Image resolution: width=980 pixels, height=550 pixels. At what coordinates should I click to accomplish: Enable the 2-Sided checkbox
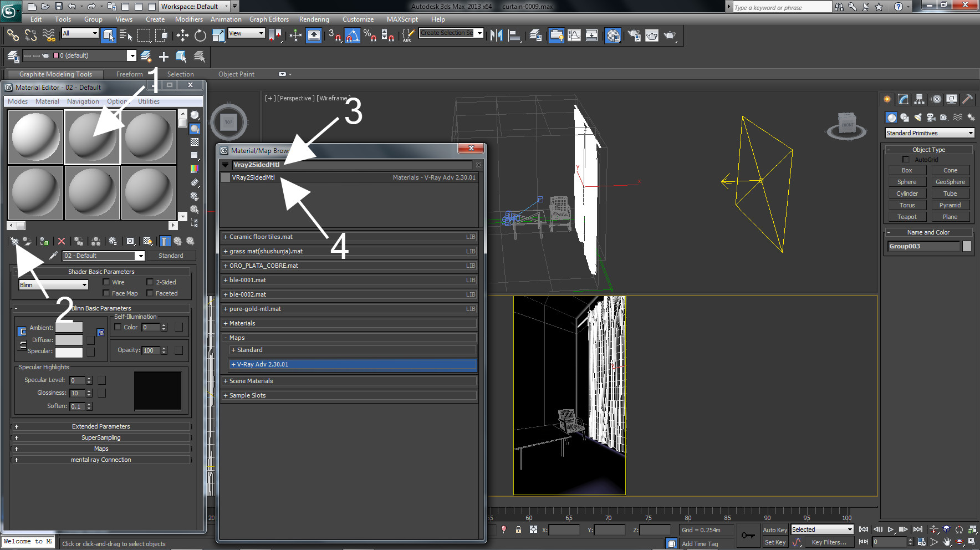[x=150, y=282]
